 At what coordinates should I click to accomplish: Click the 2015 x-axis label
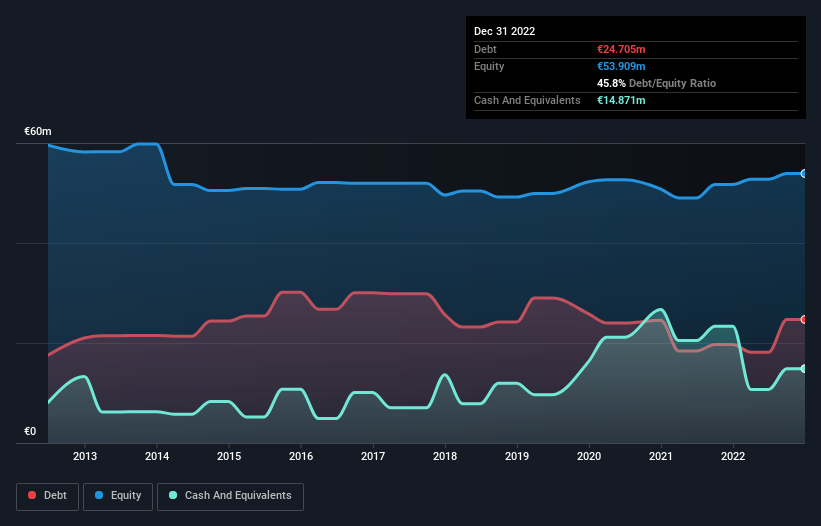229,456
